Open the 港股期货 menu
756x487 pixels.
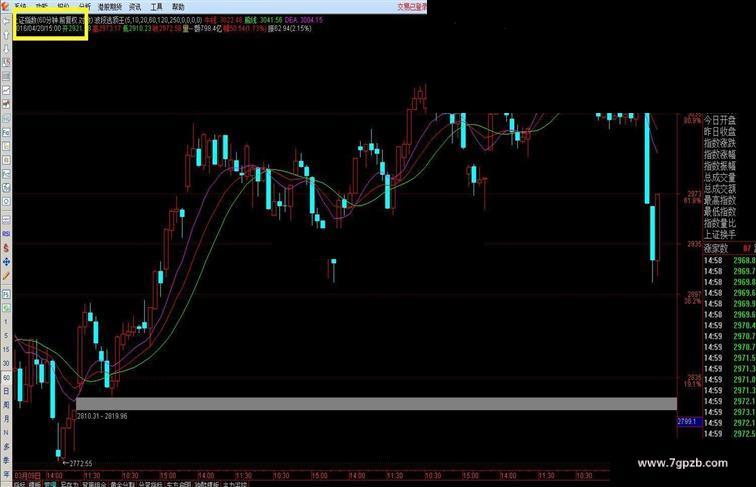[x=110, y=7]
